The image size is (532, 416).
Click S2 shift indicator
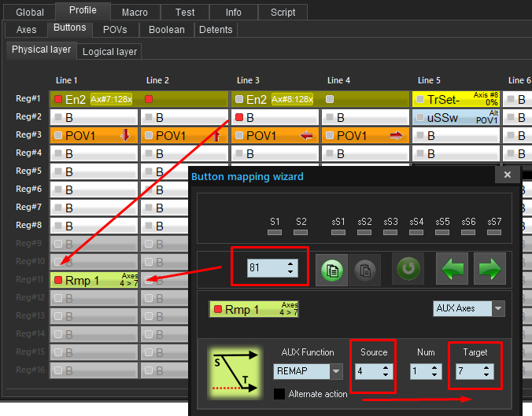(x=301, y=232)
